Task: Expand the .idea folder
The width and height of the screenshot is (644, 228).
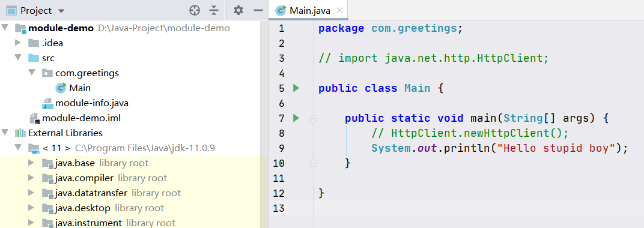Action: pos(17,42)
